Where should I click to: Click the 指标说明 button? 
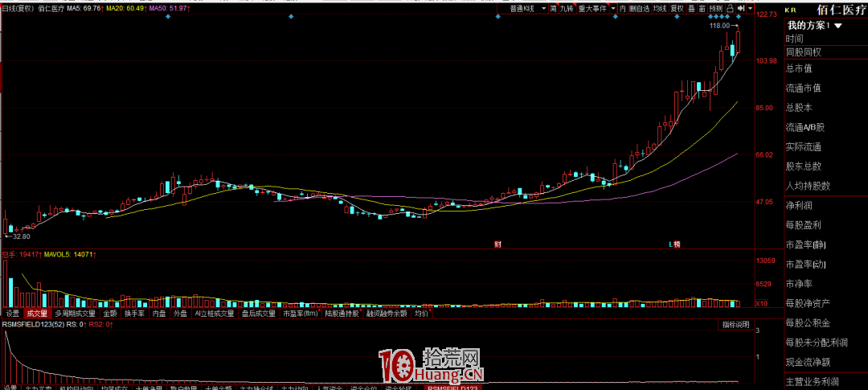point(735,325)
